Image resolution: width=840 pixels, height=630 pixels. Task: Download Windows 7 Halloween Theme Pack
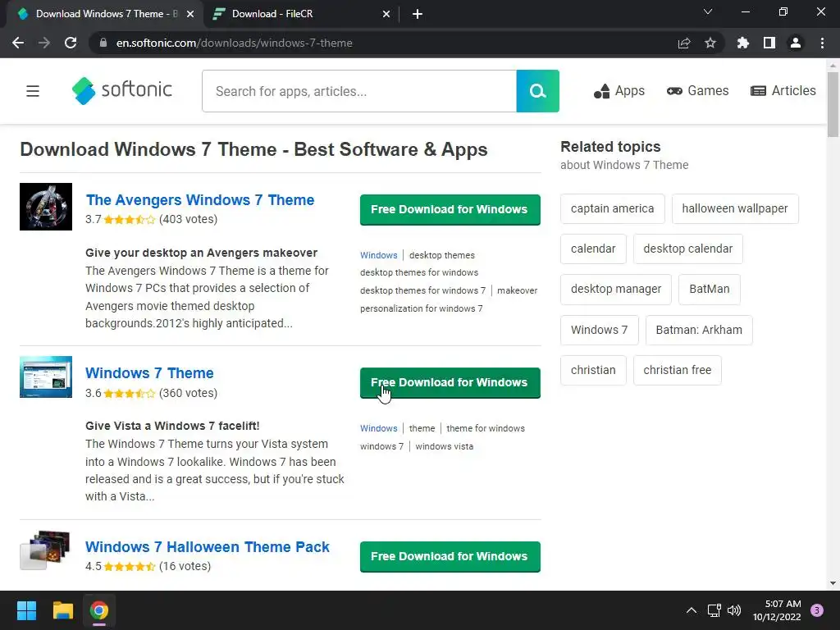tap(450, 557)
